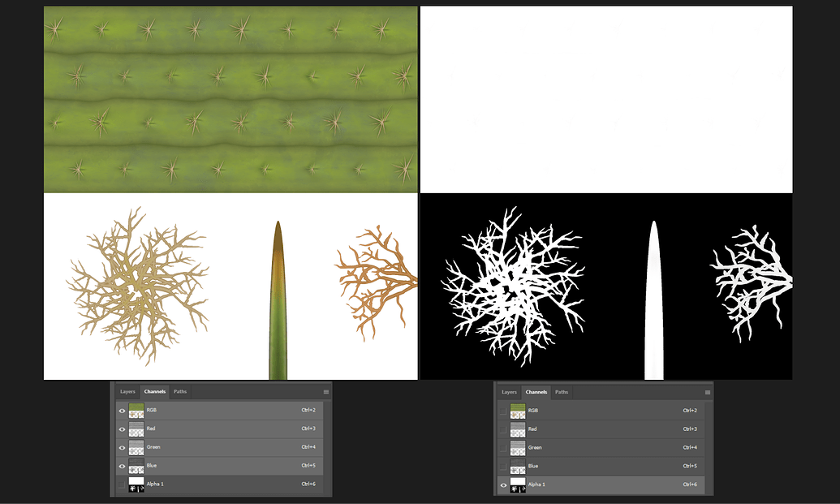Show the RGB channel in right panel
Image resolution: width=840 pixels, height=504 pixels.
coord(503,410)
